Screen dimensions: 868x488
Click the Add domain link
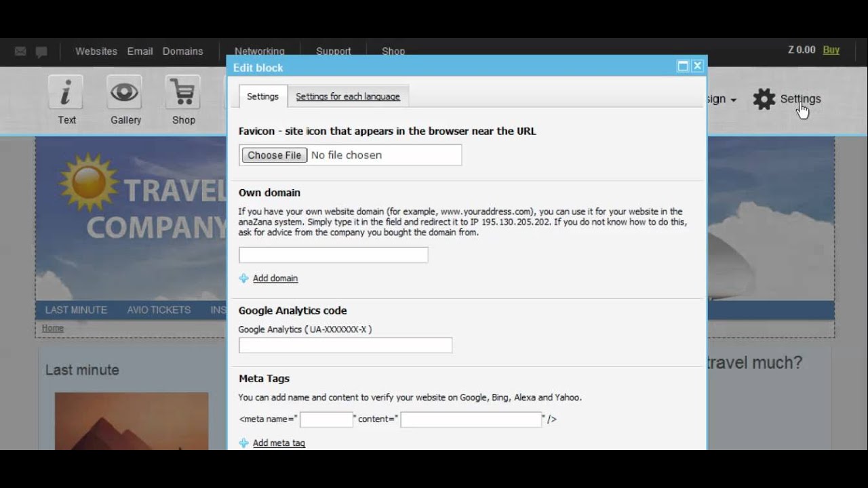[275, 279]
